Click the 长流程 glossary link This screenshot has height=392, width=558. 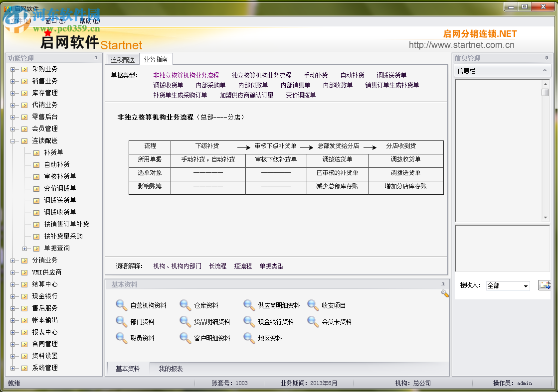217,266
